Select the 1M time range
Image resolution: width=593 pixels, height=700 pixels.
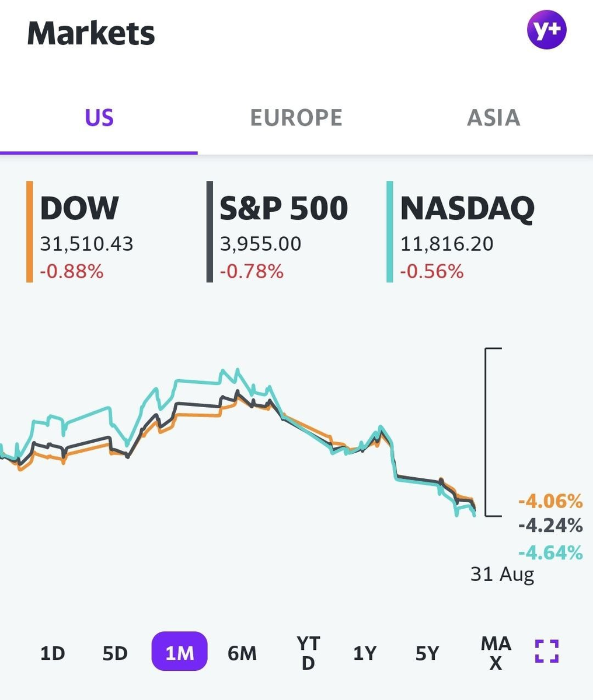coord(179,652)
